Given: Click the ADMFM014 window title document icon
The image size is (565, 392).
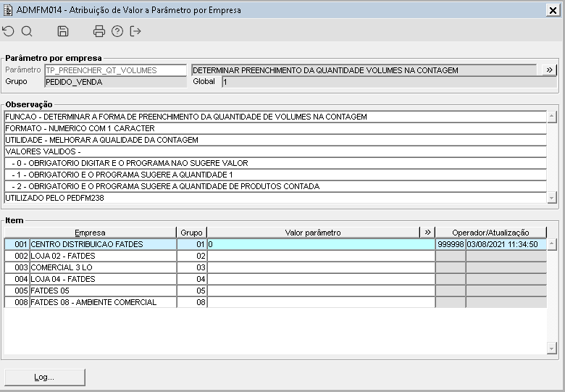Looking at the screenshot, I should pos(7,10).
